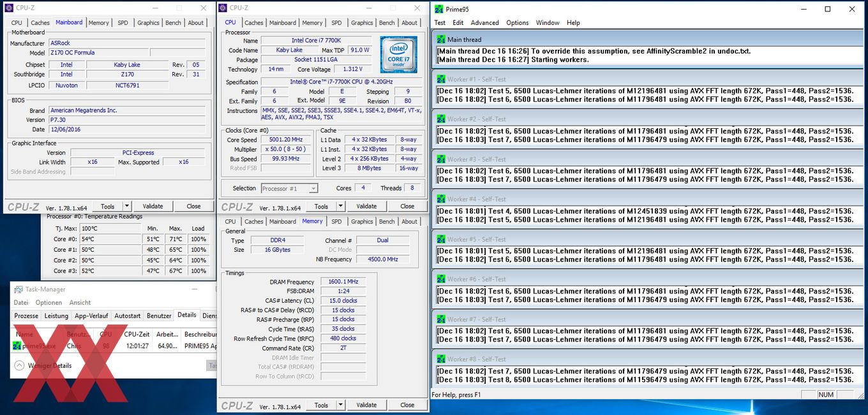Click the Command Rate 2T value

tap(343, 348)
